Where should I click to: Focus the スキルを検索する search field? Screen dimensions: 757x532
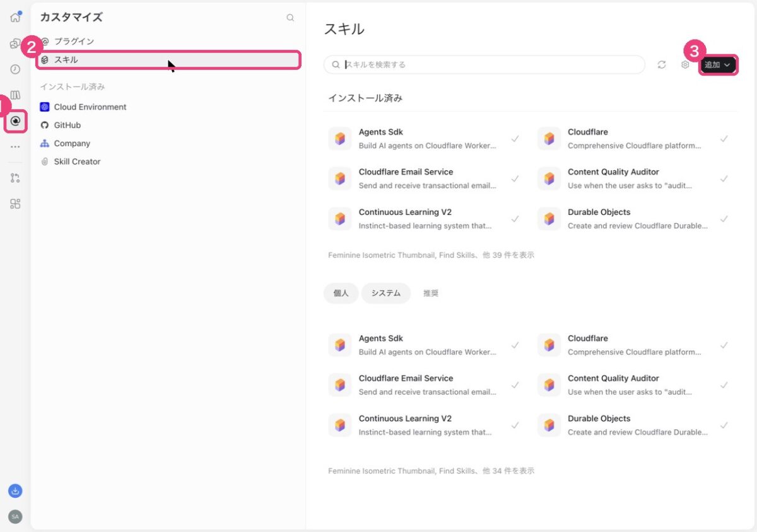point(484,64)
